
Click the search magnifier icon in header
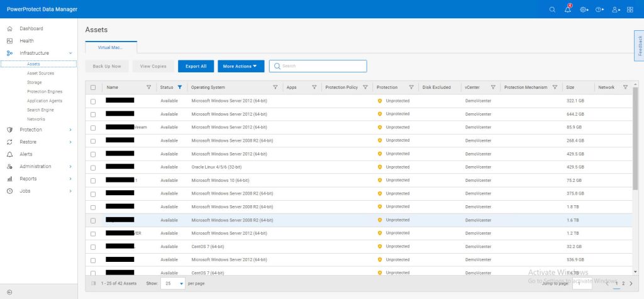553,9
